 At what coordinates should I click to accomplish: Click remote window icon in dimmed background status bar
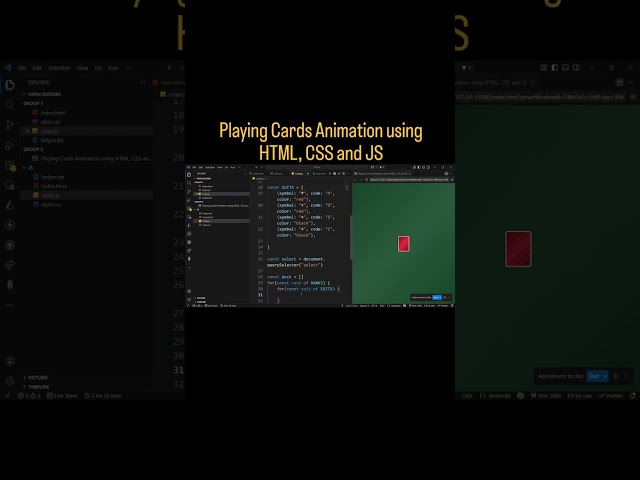click(x=7, y=396)
